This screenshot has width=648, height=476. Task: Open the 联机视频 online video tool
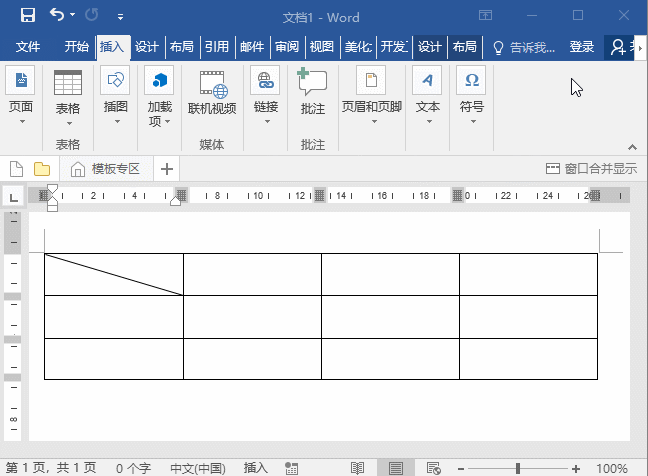[212, 93]
